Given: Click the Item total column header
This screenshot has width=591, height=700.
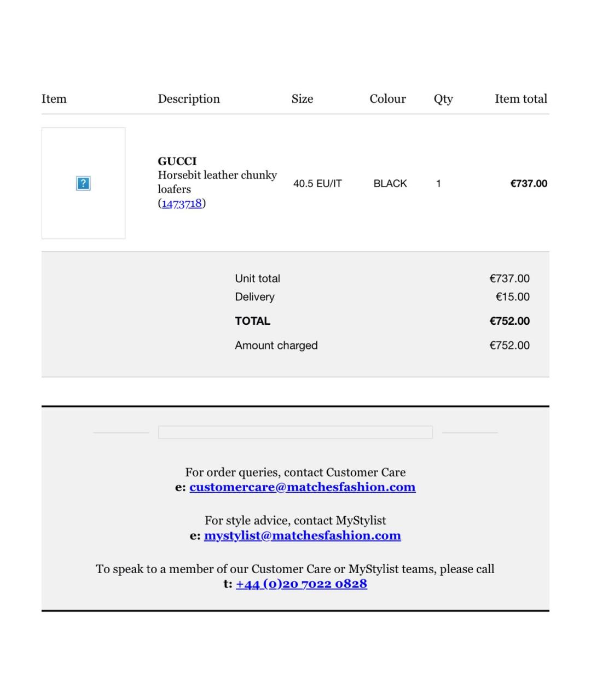Looking at the screenshot, I should click(521, 99).
